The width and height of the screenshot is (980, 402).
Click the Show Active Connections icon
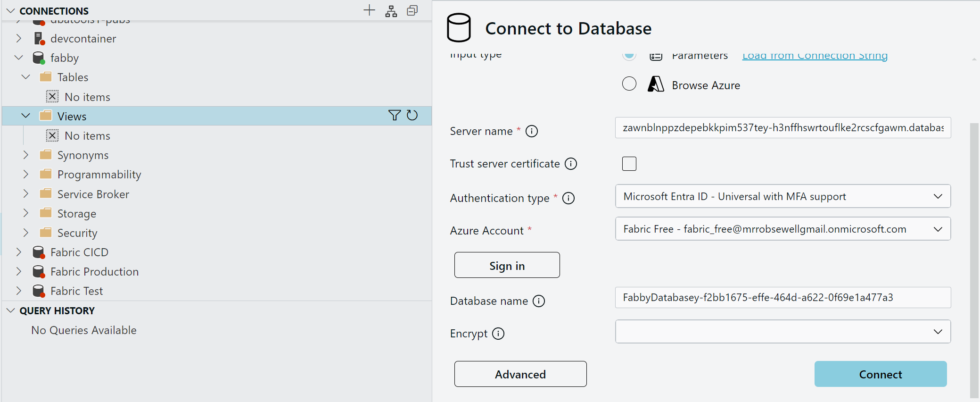click(412, 10)
